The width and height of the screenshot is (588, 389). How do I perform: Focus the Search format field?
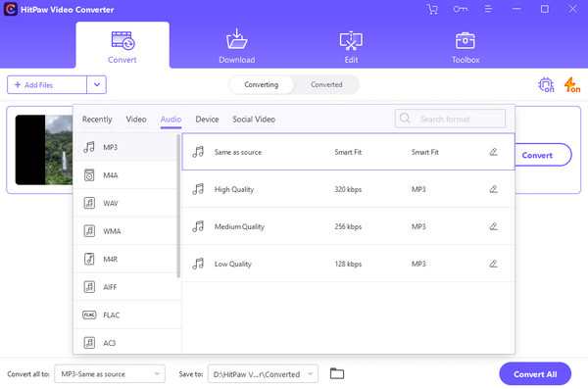[x=450, y=119]
